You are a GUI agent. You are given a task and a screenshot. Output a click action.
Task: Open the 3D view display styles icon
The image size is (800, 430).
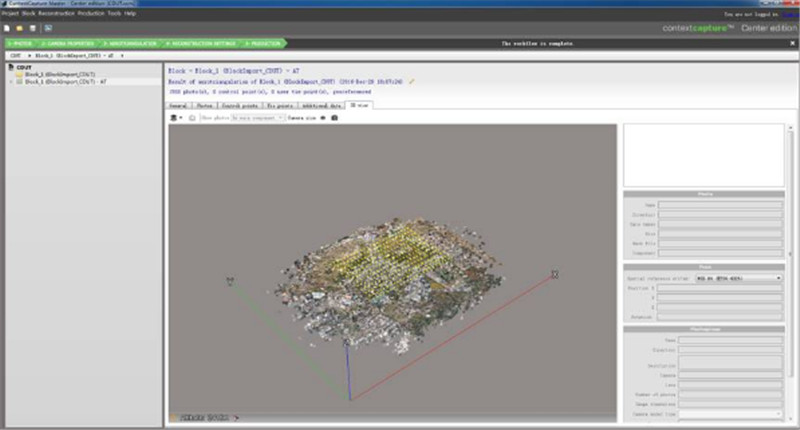tap(176, 117)
